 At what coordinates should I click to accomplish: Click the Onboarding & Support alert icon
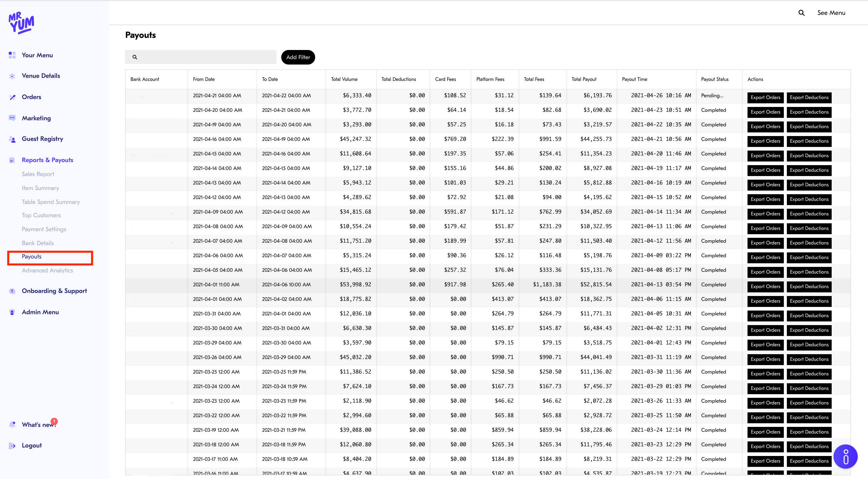click(x=12, y=291)
